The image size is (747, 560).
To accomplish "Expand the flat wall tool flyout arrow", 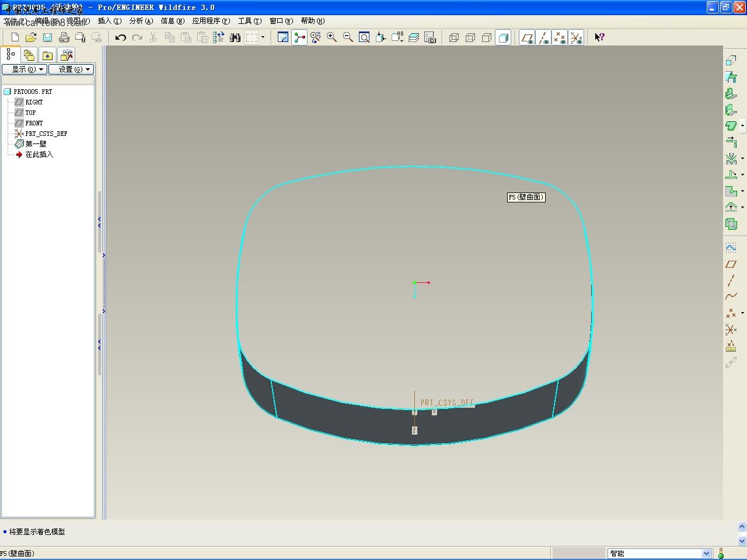I will pos(742,126).
